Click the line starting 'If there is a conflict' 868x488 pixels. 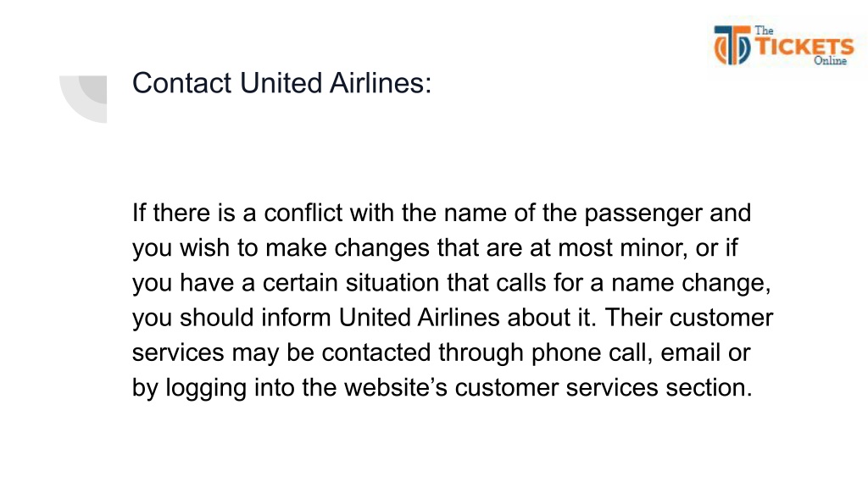point(441,213)
